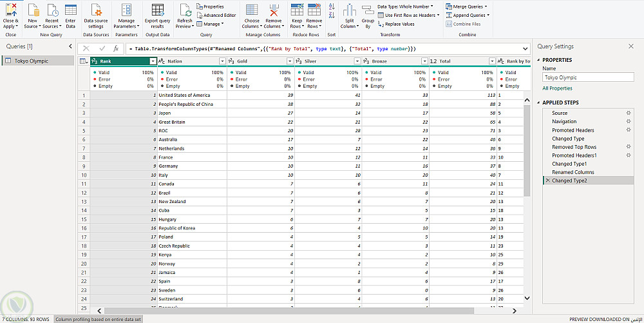
Task: Click the Keep Rows icon
Action: pyautogui.click(x=297, y=10)
